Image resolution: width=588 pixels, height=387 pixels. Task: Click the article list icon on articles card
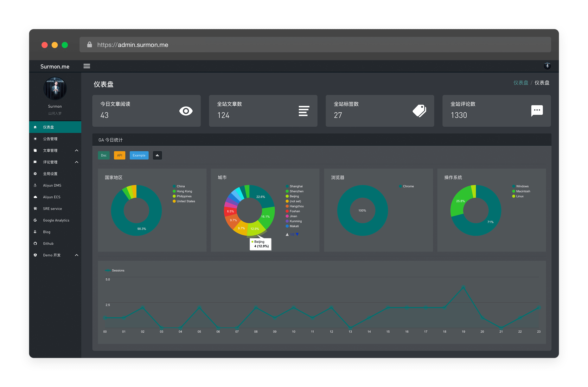304,111
